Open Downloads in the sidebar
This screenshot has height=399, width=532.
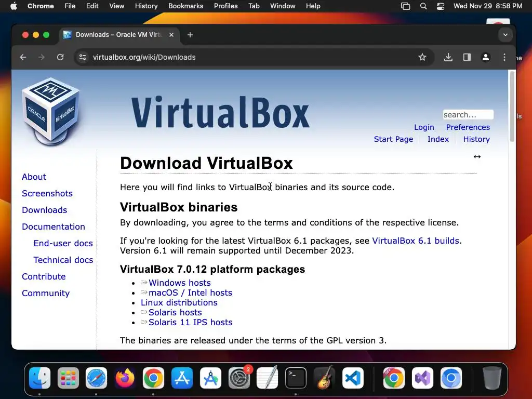pos(45,210)
